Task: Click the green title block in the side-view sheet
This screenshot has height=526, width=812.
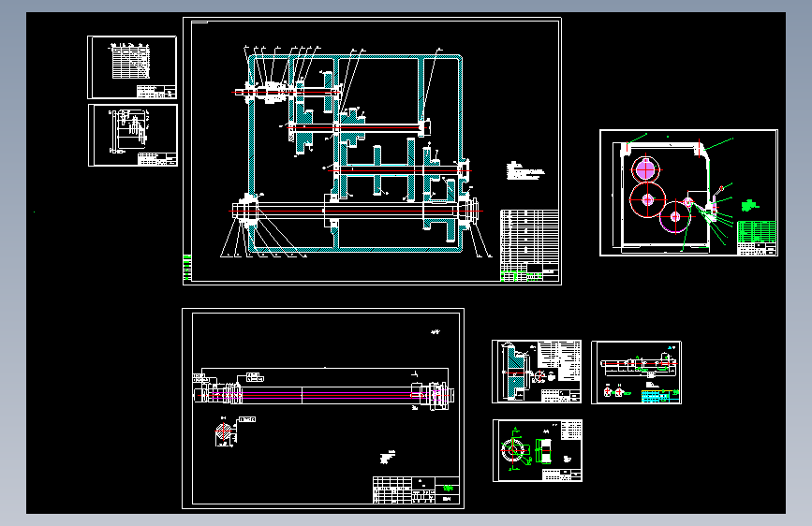Action: point(757,231)
